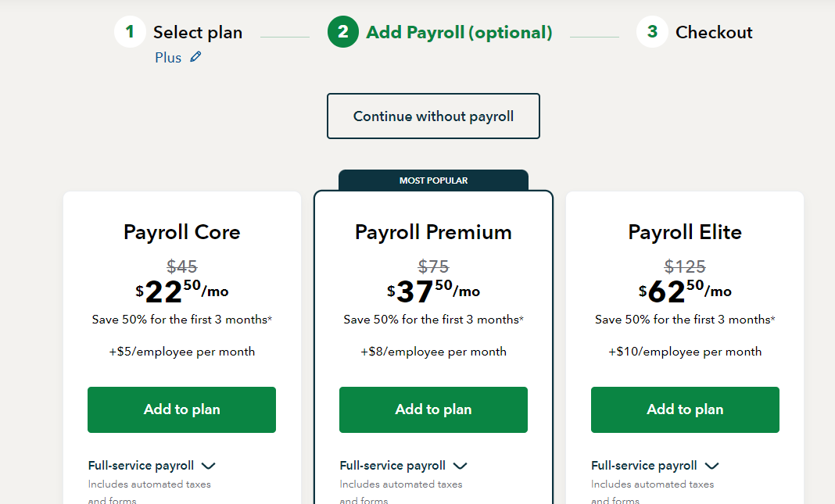Click the Plus plan link
Screen dimensions: 835x504
(168, 58)
